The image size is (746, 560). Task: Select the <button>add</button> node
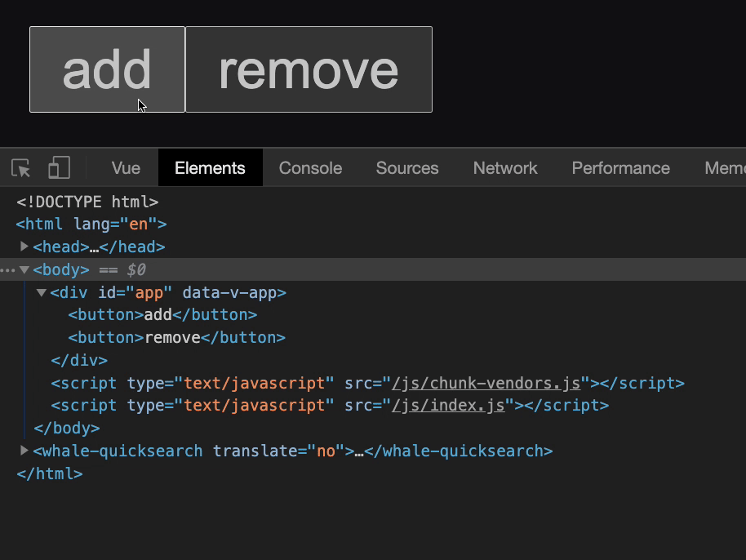[x=162, y=315]
